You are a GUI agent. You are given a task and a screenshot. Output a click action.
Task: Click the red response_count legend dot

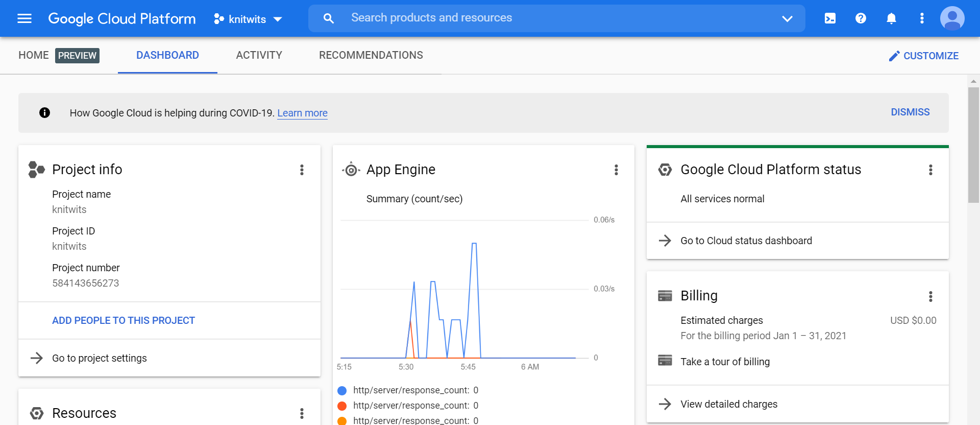tap(342, 406)
